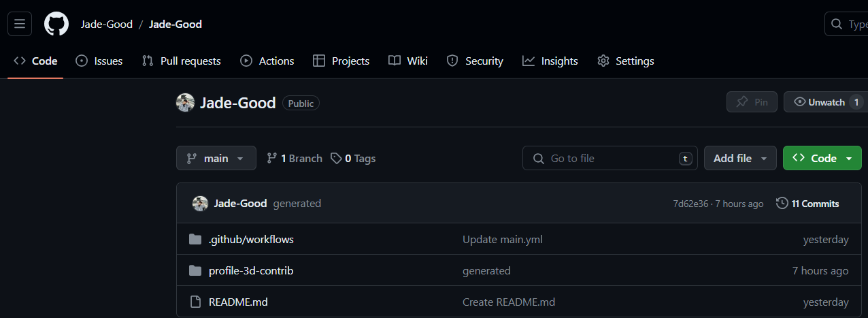Switch to the Issues tab
The height and width of the screenshot is (318, 868).
tap(99, 61)
